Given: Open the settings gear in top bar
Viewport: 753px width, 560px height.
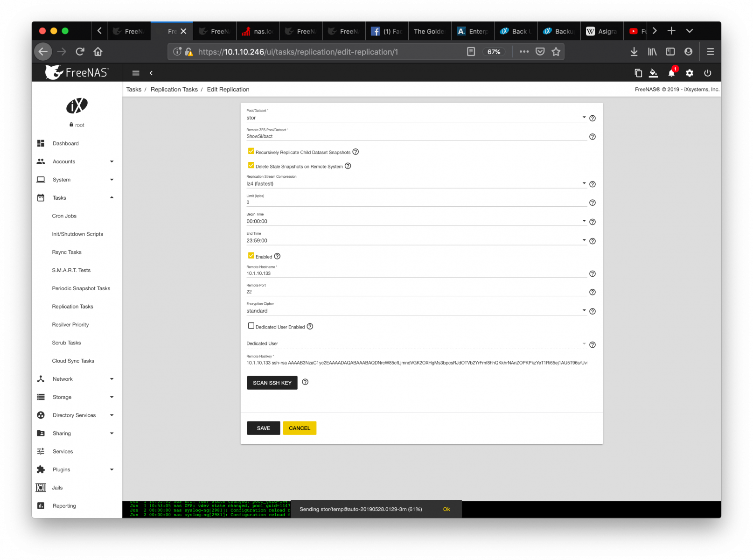Looking at the screenshot, I should point(690,73).
